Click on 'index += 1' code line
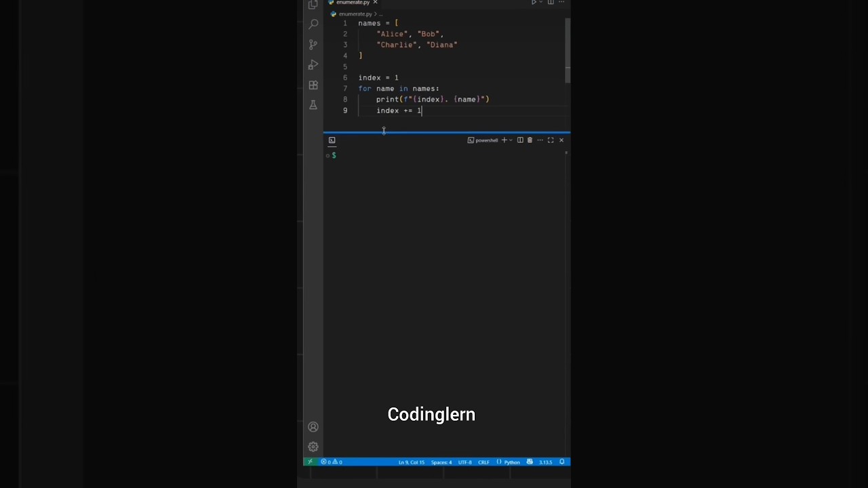Image resolution: width=868 pixels, height=488 pixels. pos(399,110)
